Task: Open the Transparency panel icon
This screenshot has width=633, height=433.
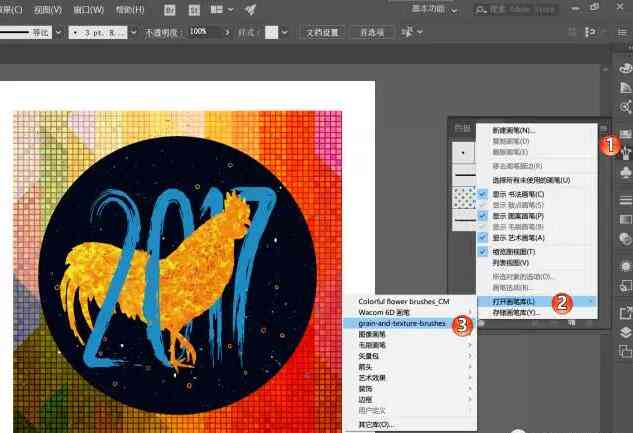Action: coord(625,239)
